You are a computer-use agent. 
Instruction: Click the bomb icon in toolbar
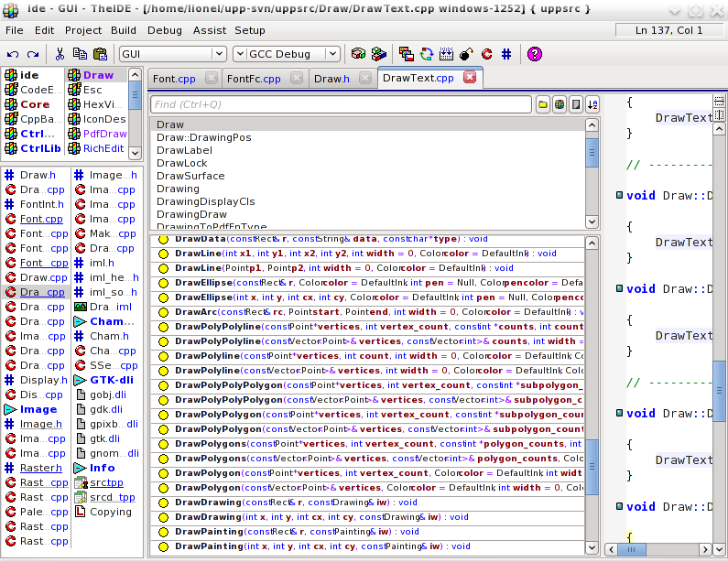tap(467, 54)
